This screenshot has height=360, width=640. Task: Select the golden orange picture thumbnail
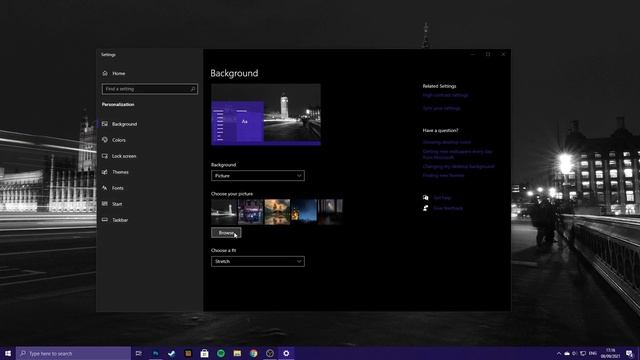pos(277,212)
